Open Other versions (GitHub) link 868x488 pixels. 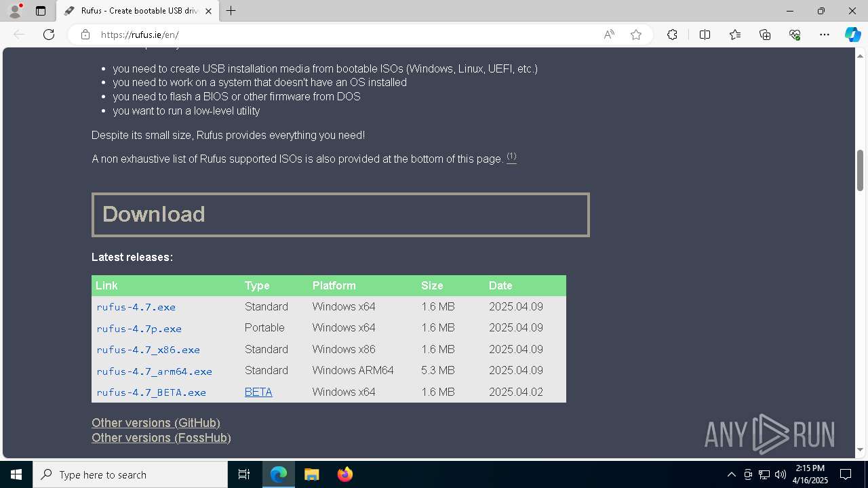pyautogui.click(x=156, y=423)
